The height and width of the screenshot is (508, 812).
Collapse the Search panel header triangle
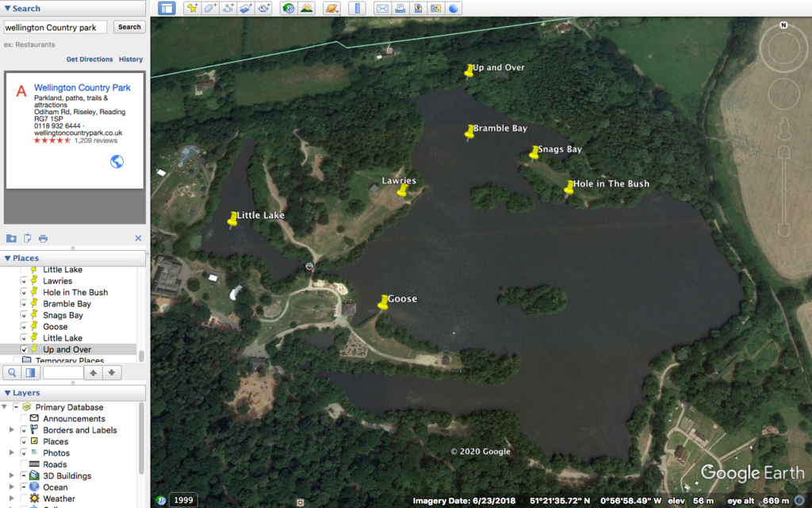click(x=7, y=8)
